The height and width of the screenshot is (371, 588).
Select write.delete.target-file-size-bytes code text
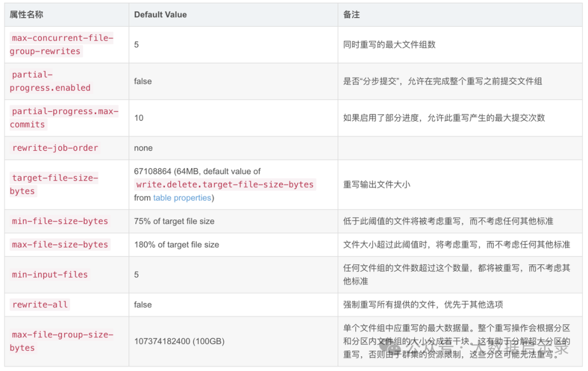click(x=225, y=184)
